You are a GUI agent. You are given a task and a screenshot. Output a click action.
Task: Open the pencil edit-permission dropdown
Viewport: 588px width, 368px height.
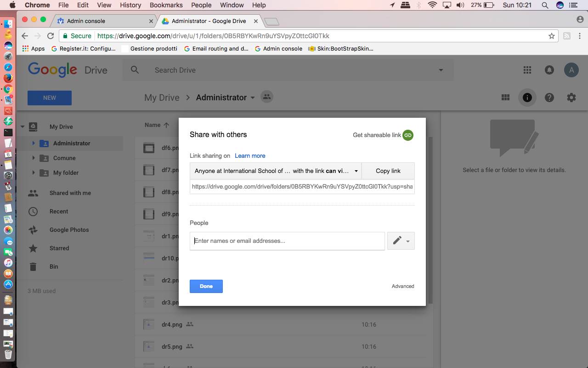(x=401, y=241)
